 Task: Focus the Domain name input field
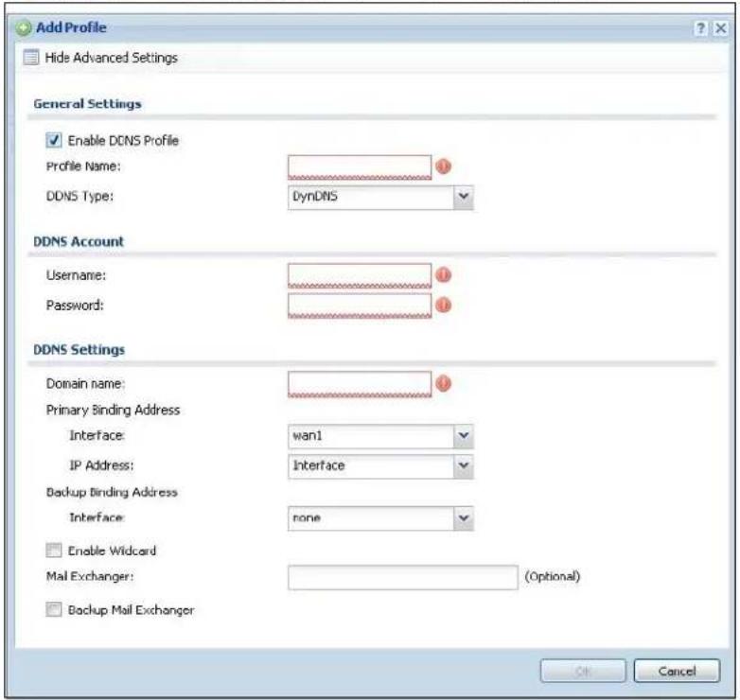360,384
